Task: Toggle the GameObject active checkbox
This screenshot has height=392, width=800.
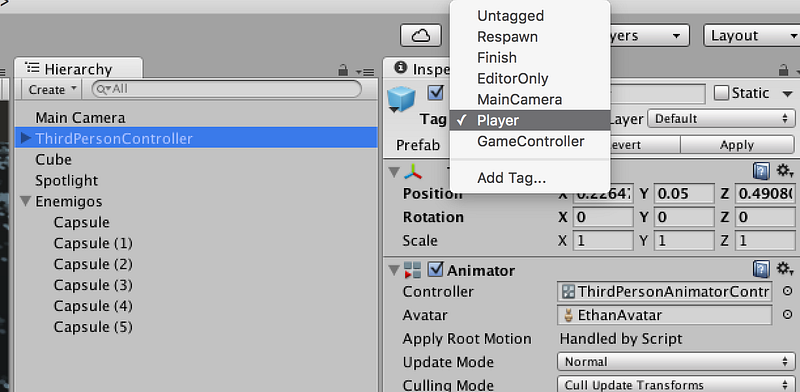Action: (436, 93)
